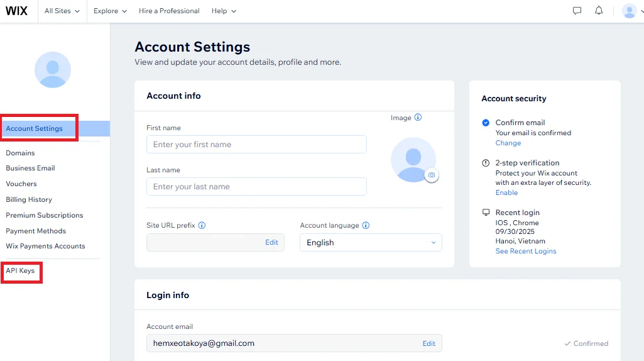Viewport: 644px width, 361px height.
Task: Click the Account security heading
Action: (x=514, y=99)
